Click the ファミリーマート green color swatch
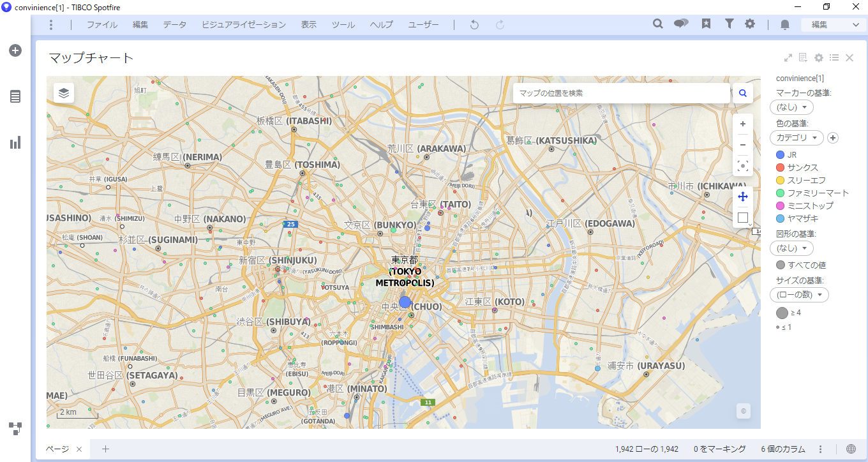Image resolution: width=868 pixels, height=462 pixels. (x=780, y=193)
